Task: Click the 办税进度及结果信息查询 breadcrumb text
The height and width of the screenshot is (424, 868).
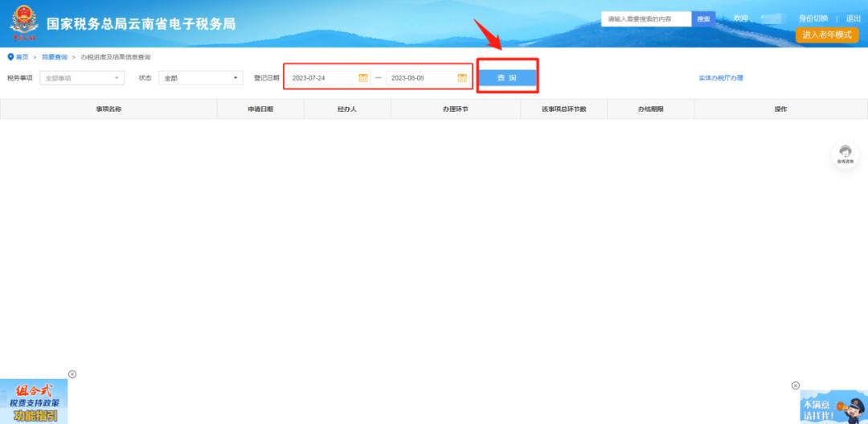Action: point(116,57)
